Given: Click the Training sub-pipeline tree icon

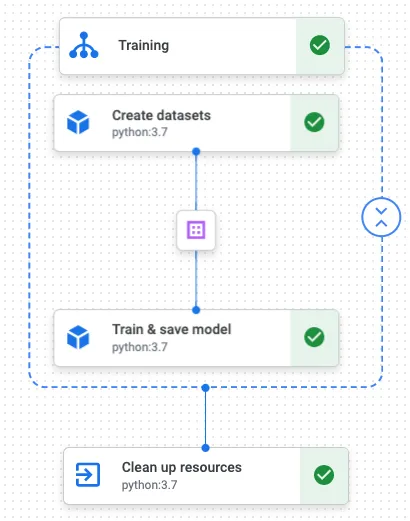Looking at the screenshot, I should (x=84, y=45).
